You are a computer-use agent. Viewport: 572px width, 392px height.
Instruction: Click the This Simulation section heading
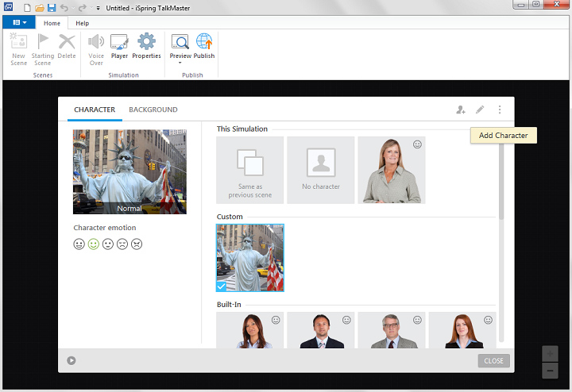[242, 129]
